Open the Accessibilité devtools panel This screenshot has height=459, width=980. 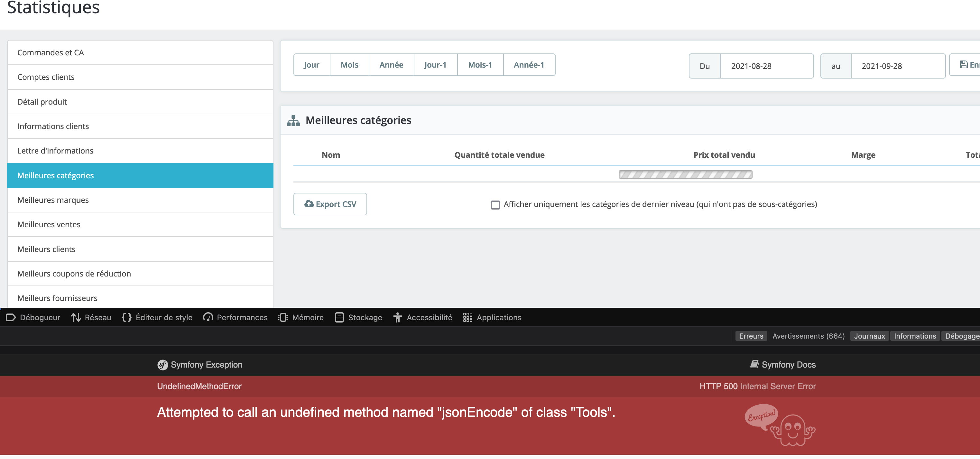(422, 317)
